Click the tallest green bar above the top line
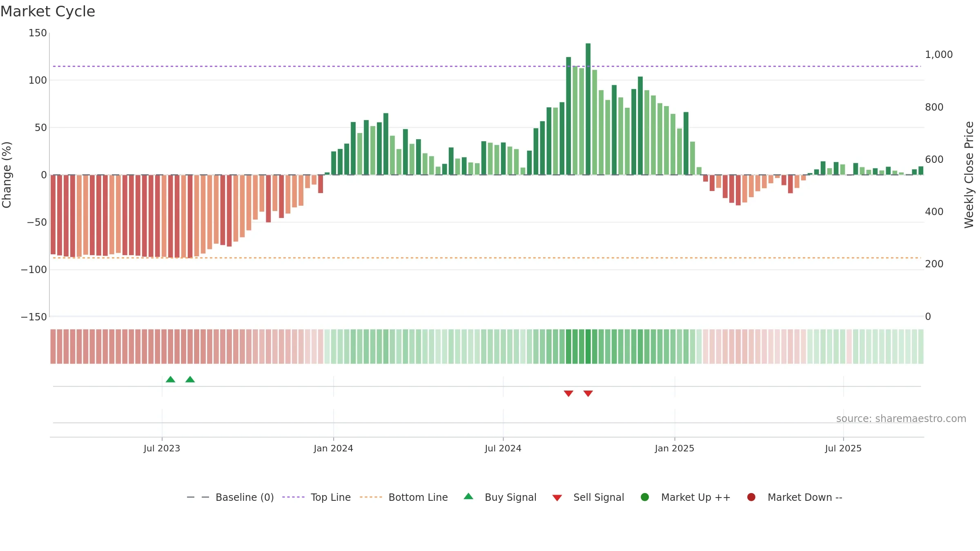 588,109
